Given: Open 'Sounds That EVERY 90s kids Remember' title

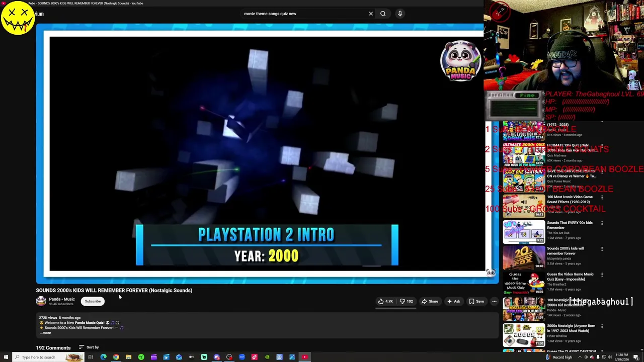Looking at the screenshot, I should (x=570, y=225).
